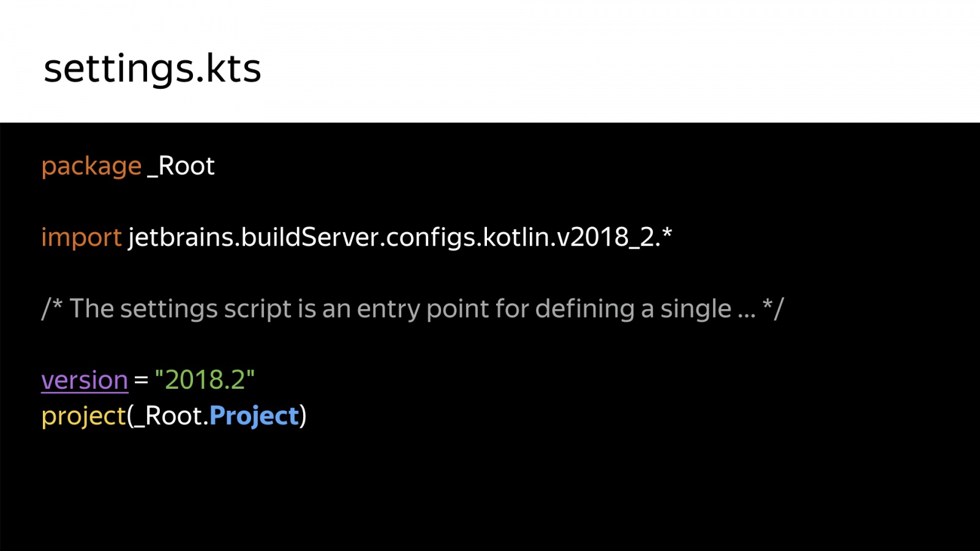980x551 pixels.
Task: Click the _Root argument inside project()
Action: click(x=167, y=417)
